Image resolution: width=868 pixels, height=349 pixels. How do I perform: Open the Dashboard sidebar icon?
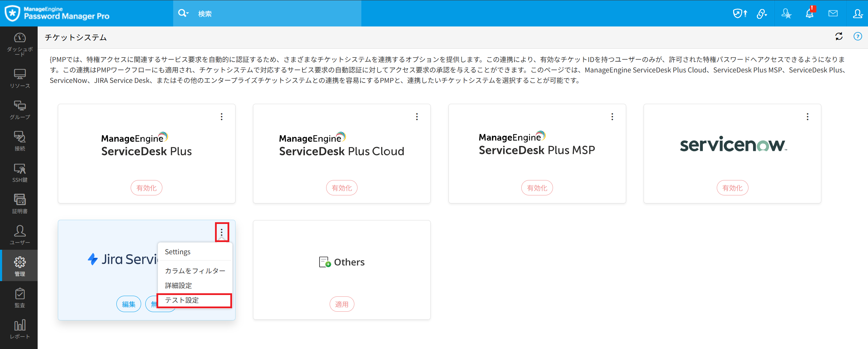20,42
